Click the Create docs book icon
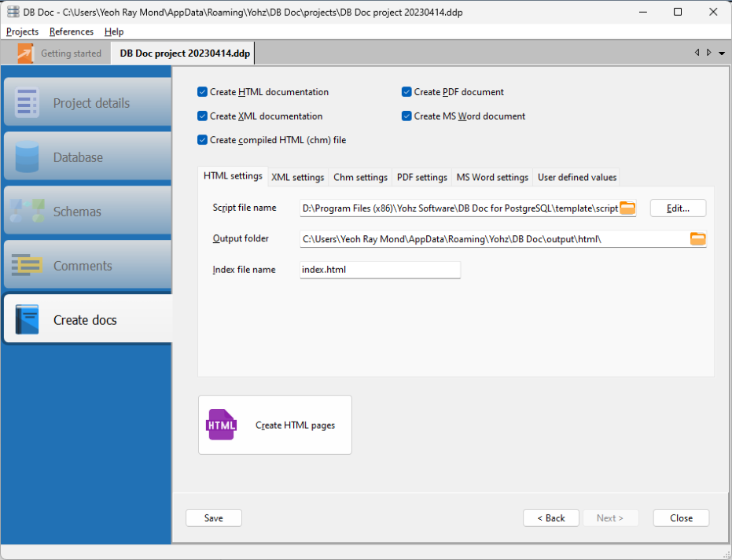The height and width of the screenshot is (560, 732). click(x=27, y=320)
